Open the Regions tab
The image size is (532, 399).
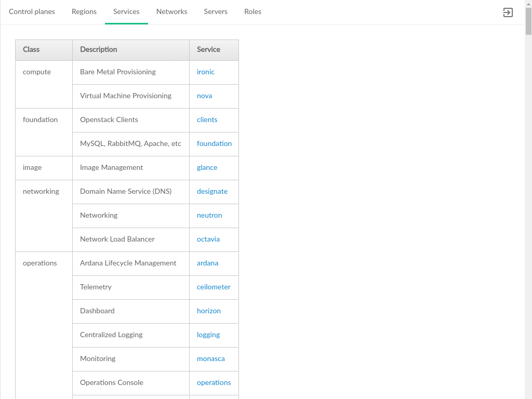point(84,11)
